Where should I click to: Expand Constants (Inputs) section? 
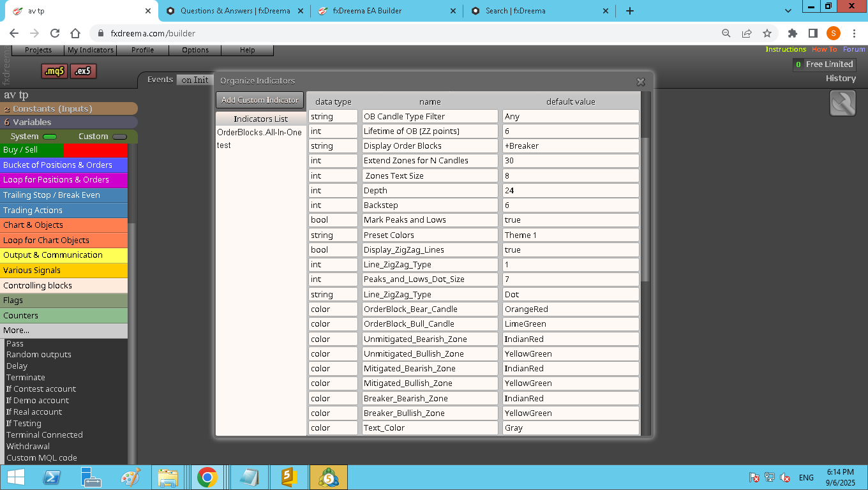(x=69, y=108)
